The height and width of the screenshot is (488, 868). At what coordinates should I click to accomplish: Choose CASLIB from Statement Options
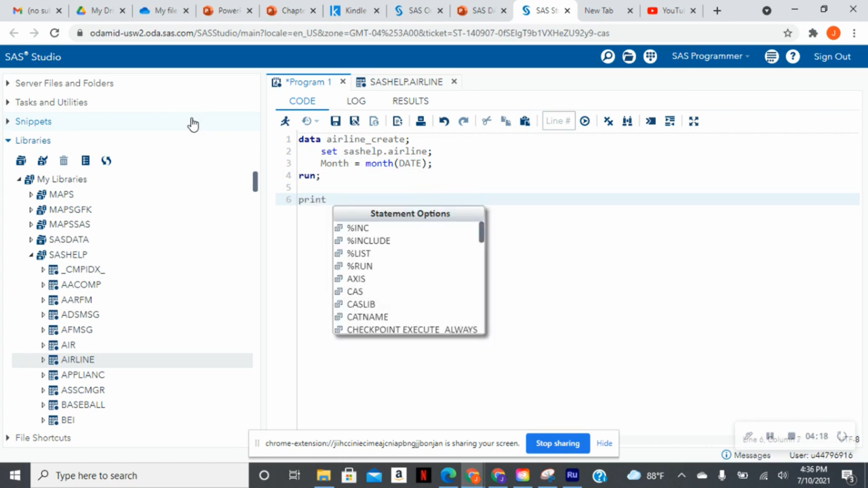click(361, 304)
